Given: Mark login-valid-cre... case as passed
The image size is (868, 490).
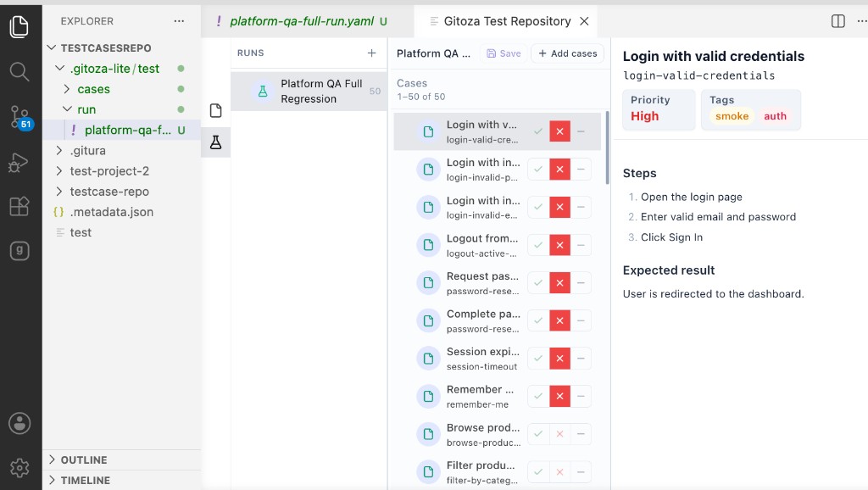Looking at the screenshot, I should pos(538,131).
